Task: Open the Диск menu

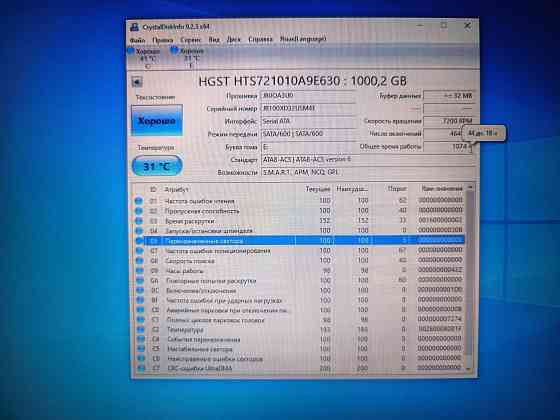Action: (x=234, y=39)
